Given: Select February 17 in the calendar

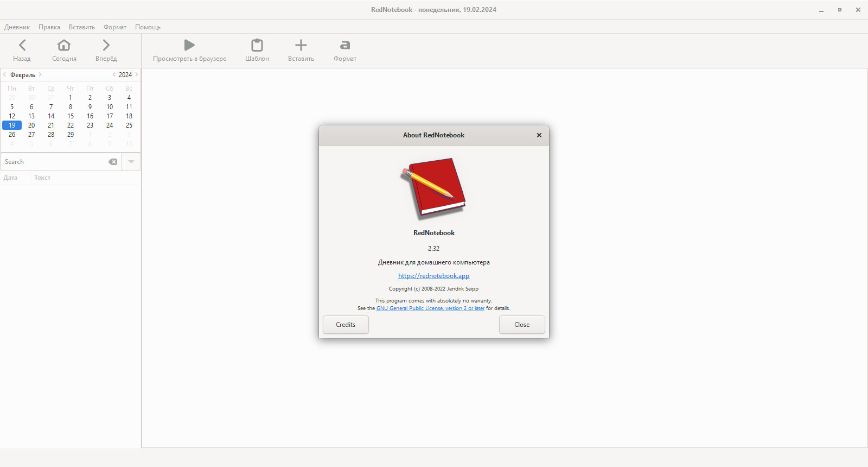Looking at the screenshot, I should coord(110,116).
